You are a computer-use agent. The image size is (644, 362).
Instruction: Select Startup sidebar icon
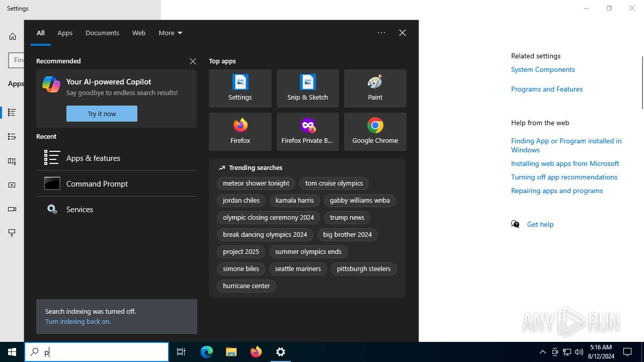pos(12,233)
